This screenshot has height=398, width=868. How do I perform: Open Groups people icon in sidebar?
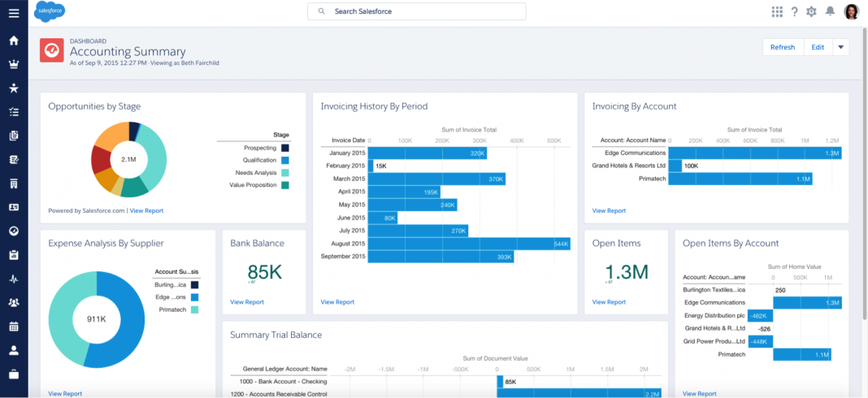(x=14, y=303)
